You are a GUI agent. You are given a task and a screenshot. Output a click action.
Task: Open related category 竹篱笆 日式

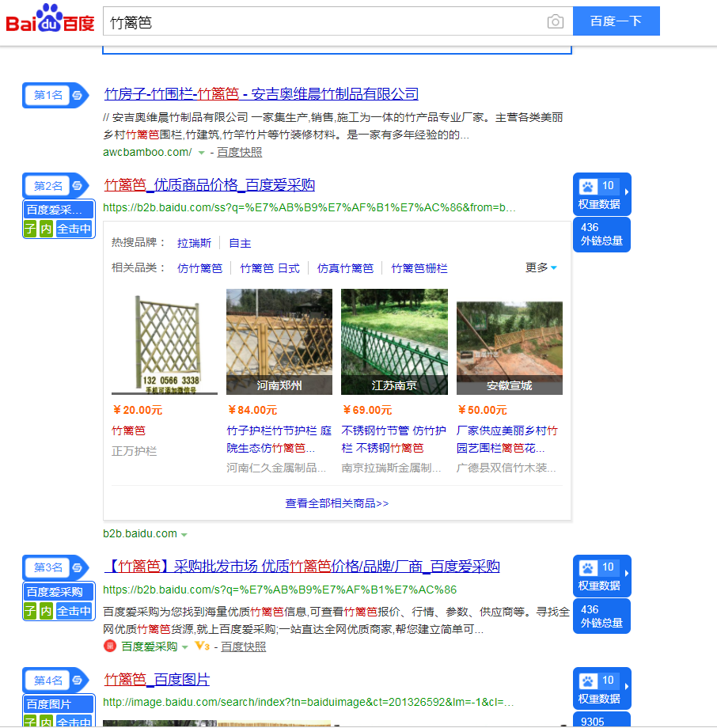[270, 268]
